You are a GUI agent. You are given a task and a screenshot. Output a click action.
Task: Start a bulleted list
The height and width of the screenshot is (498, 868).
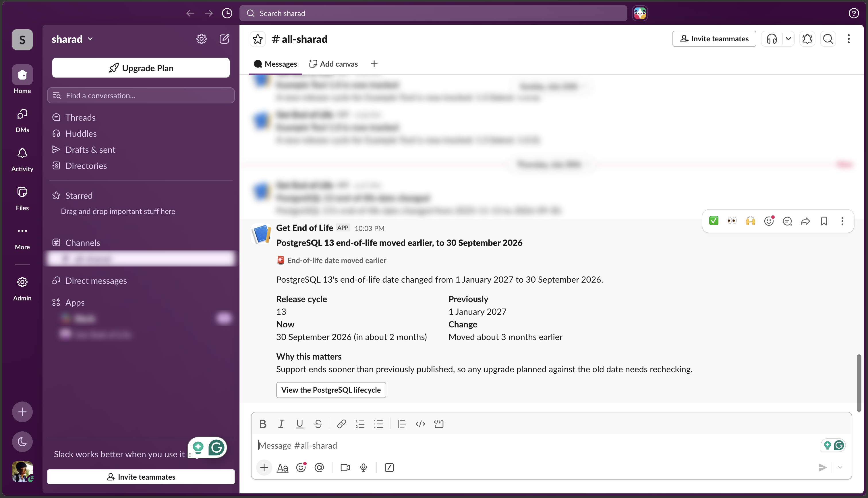click(378, 424)
